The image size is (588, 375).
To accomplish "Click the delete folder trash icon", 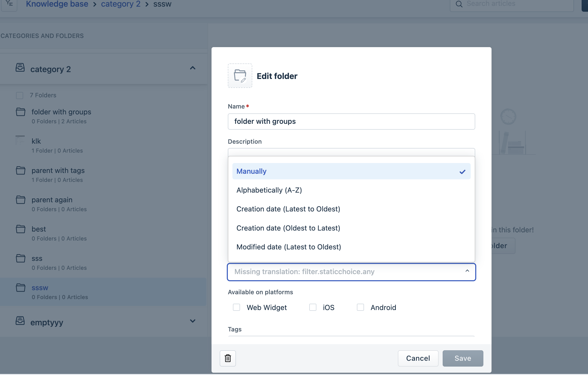I will [x=228, y=358].
